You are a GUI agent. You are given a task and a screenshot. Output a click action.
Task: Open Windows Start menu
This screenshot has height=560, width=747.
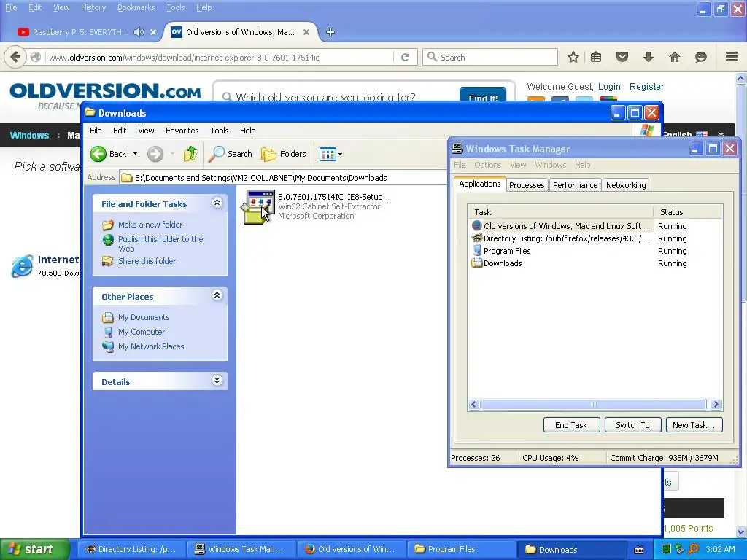click(35, 549)
